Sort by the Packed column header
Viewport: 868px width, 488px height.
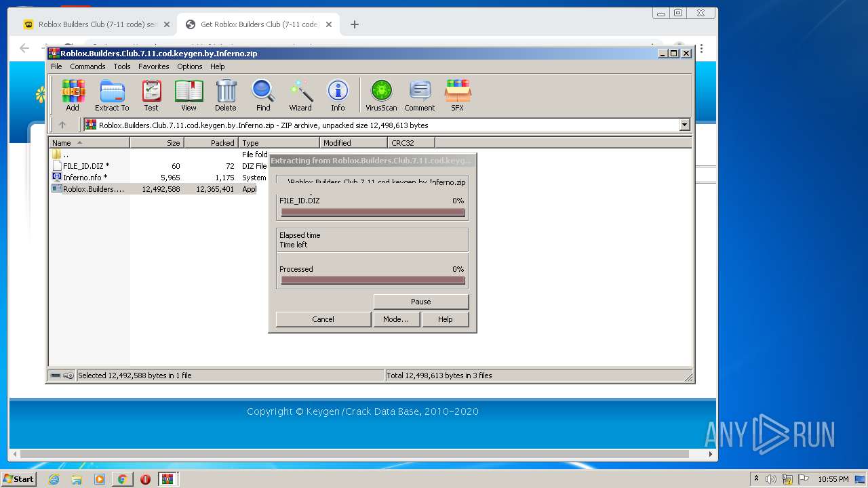(211, 142)
